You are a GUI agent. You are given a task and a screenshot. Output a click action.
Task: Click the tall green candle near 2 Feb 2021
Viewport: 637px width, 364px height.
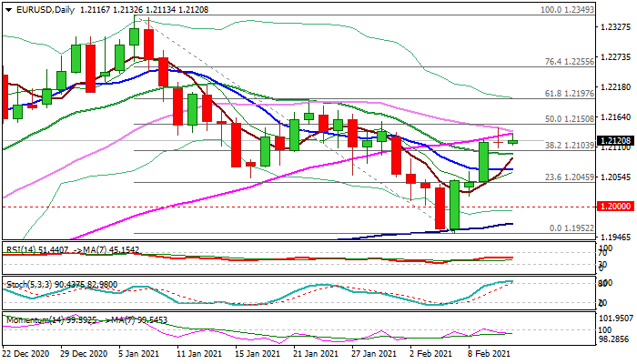click(x=453, y=206)
